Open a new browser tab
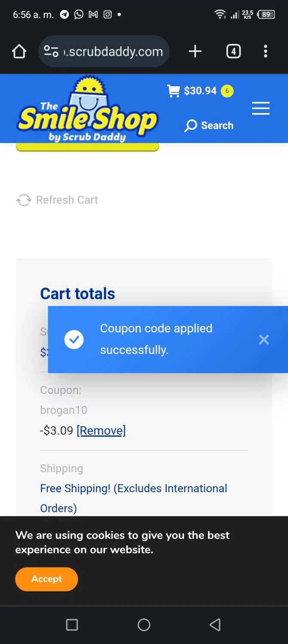The height and width of the screenshot is (644, 288). [x=195, y=52]
